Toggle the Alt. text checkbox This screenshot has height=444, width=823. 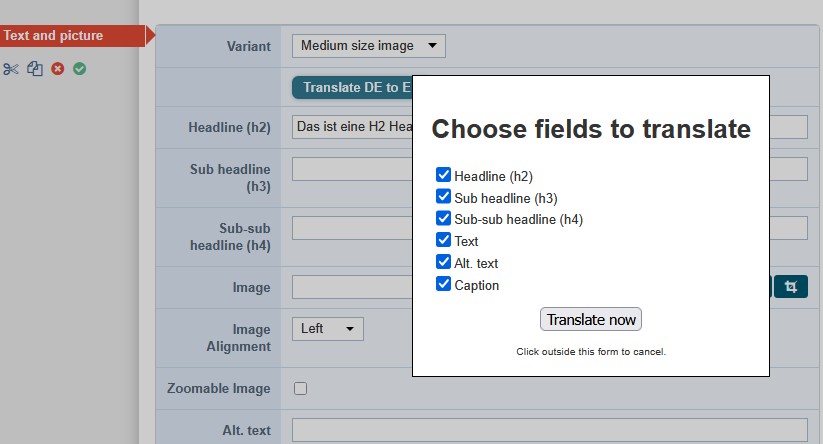444,262
